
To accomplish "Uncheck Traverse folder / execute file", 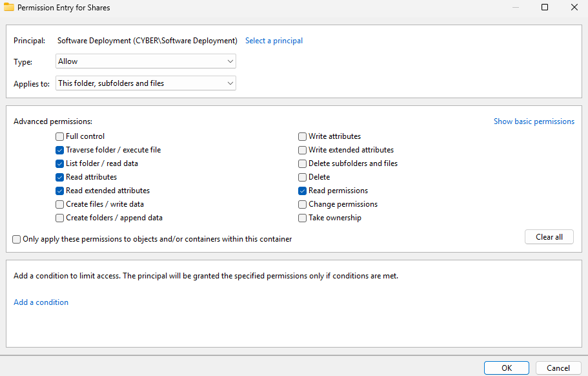I will pos(60,150).
